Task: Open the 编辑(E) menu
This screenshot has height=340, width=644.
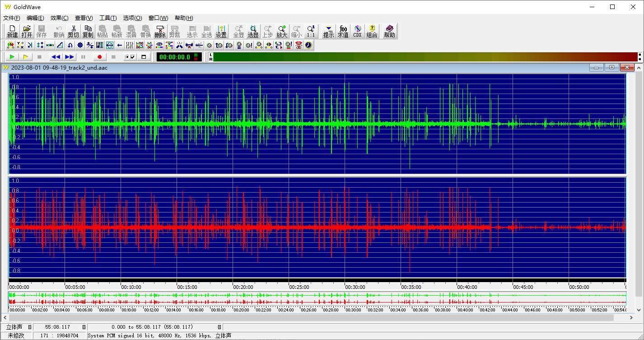Action: click(x=35, y=18)
